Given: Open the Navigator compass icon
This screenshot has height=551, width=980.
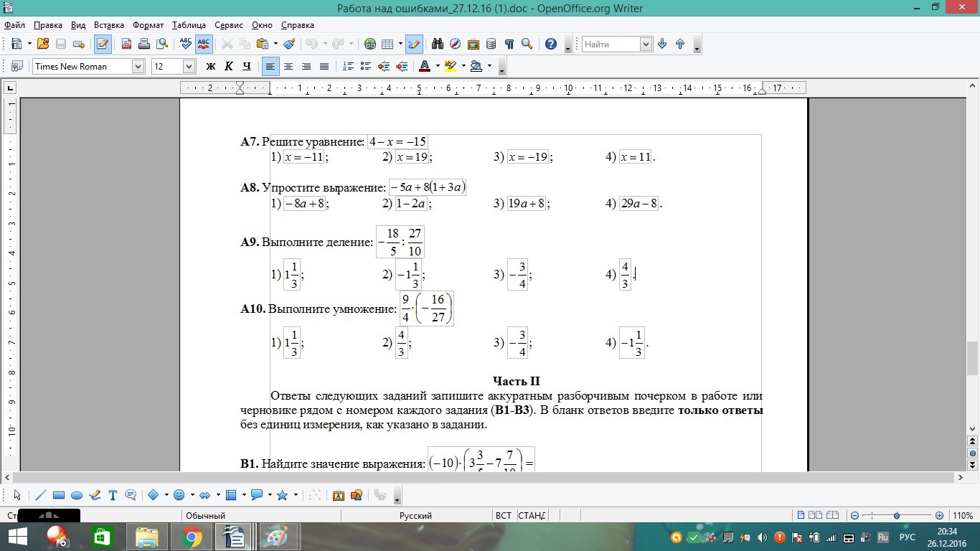Looking at the screenshot, I should 456,44.
